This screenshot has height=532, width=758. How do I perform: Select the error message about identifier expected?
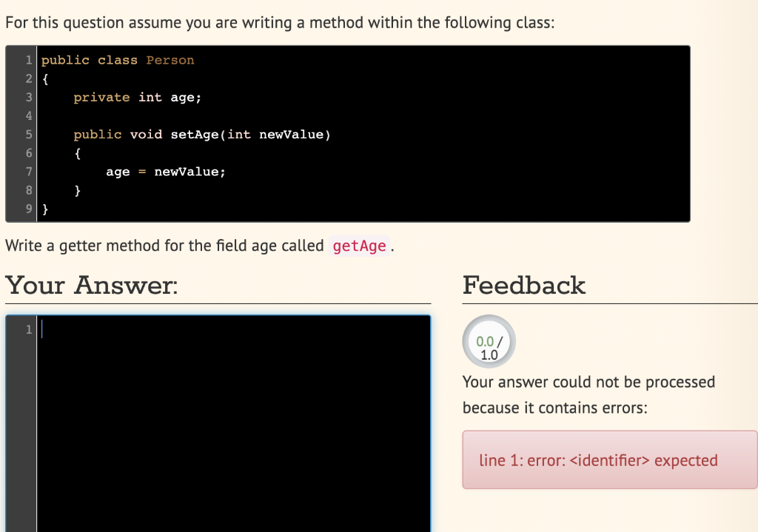(x=600, y=459)
